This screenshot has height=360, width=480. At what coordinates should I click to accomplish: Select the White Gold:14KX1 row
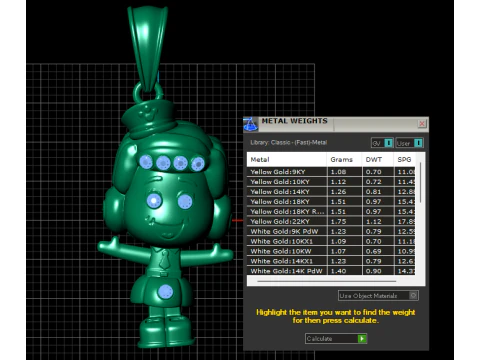click(x=331, y=261)
